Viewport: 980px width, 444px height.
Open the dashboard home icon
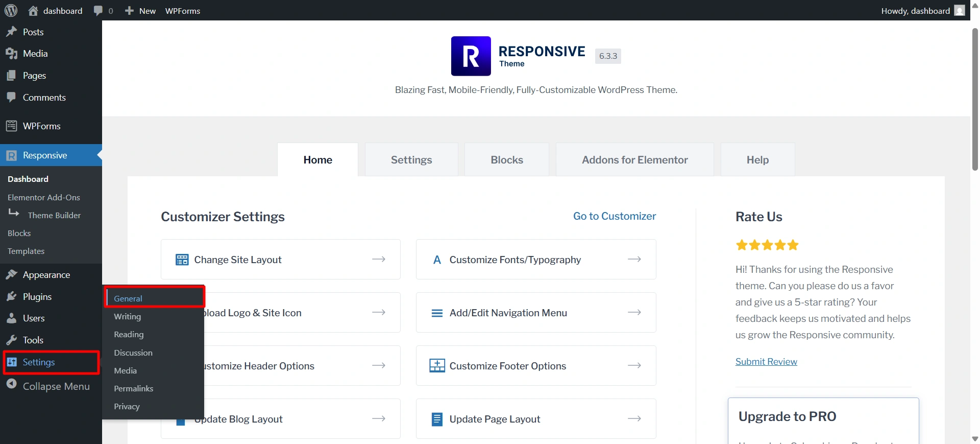[33, 11]
